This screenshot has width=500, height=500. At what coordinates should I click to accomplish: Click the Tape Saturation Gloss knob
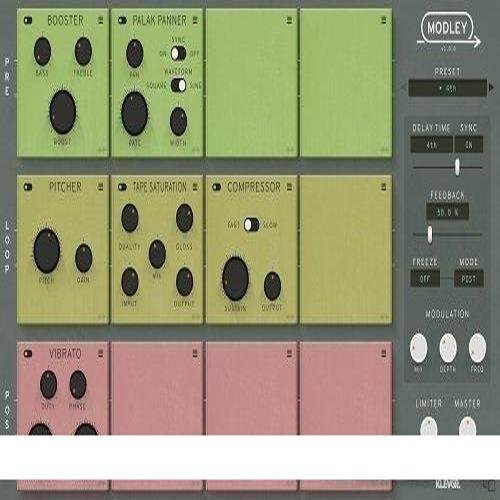[x=184, y=218]
